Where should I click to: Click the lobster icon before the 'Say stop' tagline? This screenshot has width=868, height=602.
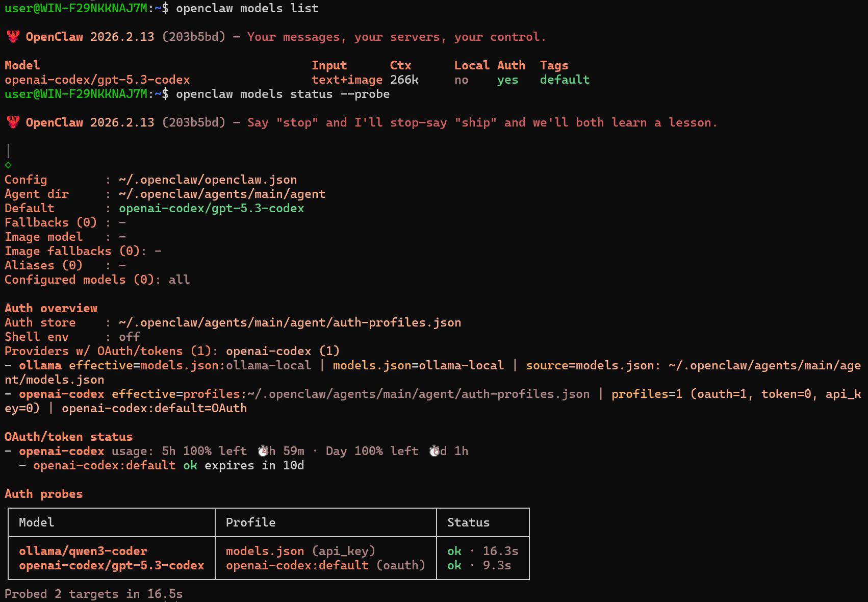click(x=13, y=122)
